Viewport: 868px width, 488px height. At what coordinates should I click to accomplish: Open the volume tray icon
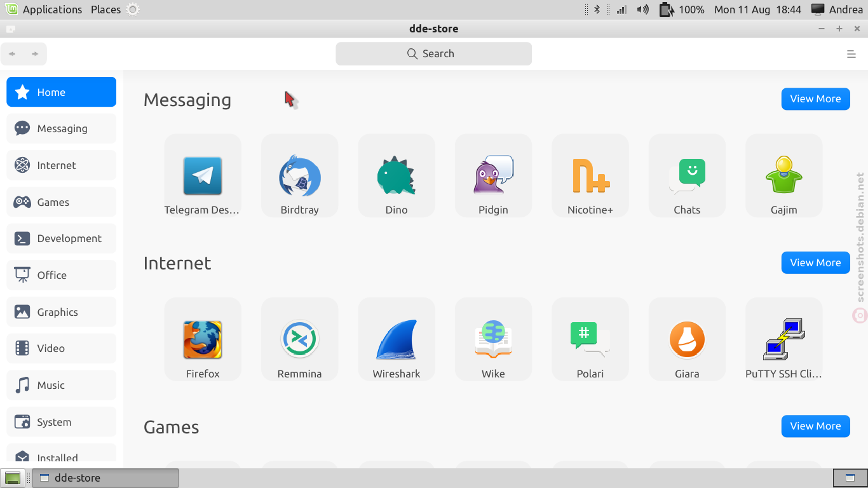(642, 10)
